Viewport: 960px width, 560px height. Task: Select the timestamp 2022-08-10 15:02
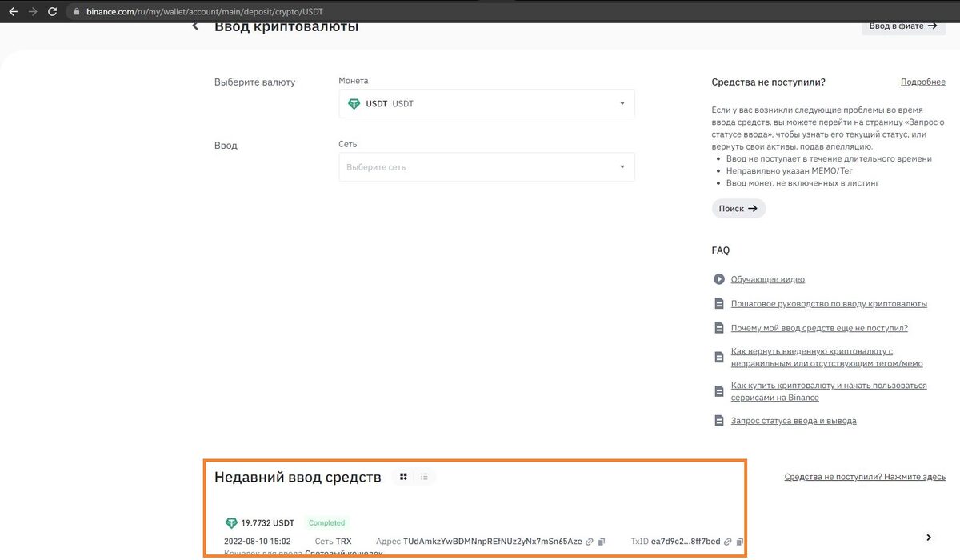point(257,542)
